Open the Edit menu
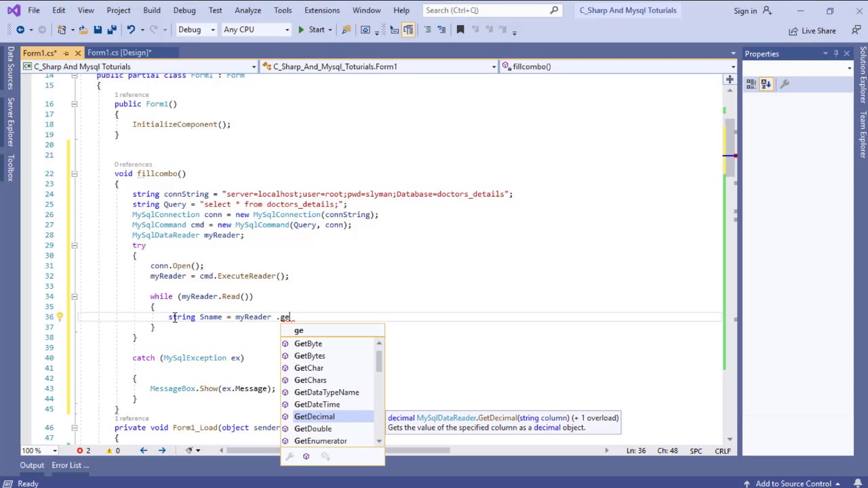The width and height of the screenshot is (868, 488). point(58,10)
